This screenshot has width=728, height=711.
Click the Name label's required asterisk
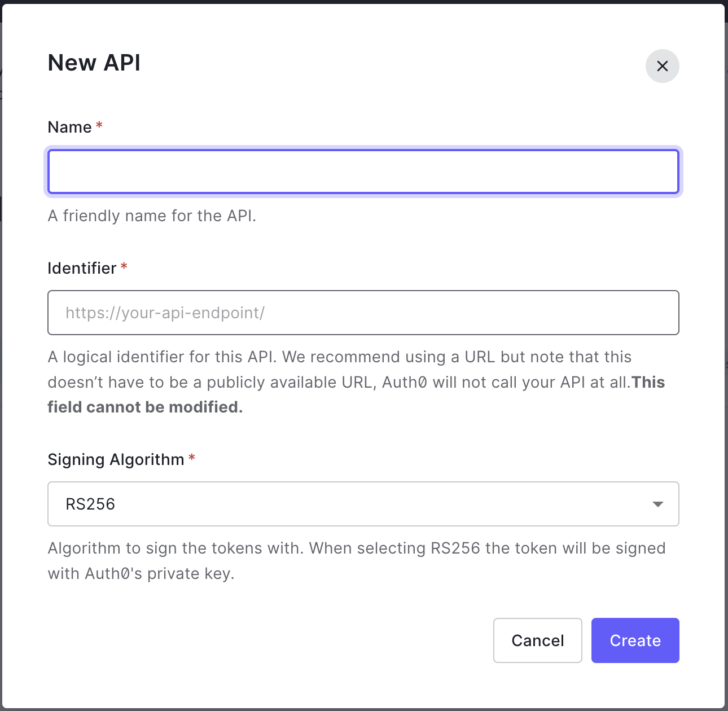98,126
